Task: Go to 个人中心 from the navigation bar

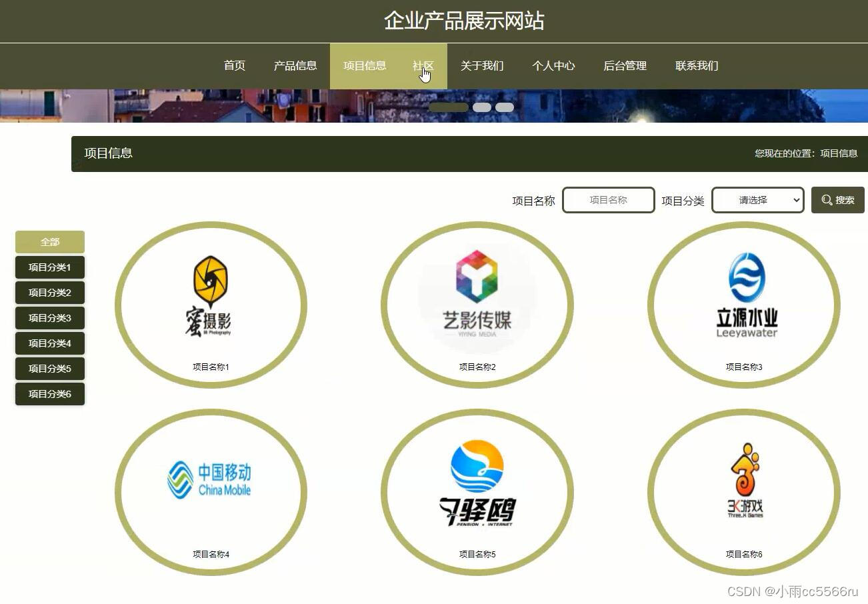Action: click(x=553, y=65)
